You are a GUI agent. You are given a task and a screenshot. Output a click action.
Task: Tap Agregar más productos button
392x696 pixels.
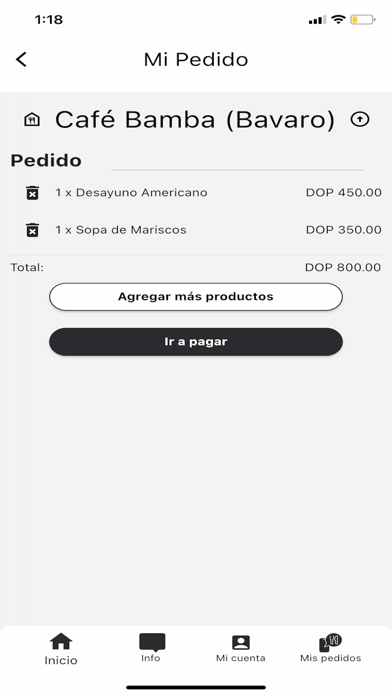coord(196,297)
